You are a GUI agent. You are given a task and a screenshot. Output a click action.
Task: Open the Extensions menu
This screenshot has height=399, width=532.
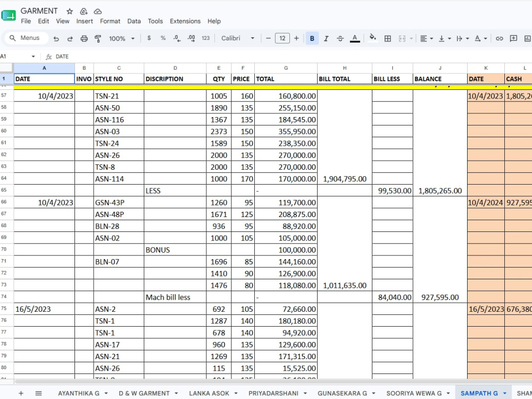185,21
